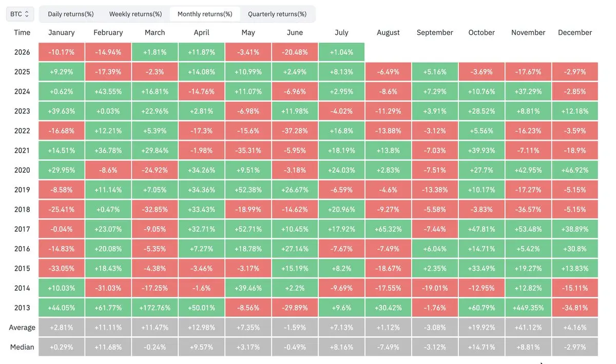Switch to Daily returns(%) tab
616x364 pixels.
pos(71,14)
